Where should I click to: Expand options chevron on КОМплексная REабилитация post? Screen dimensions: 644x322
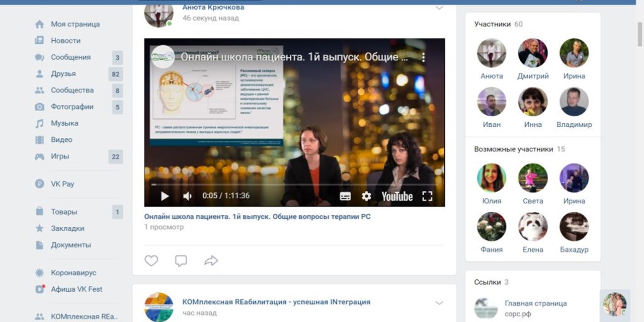tap(439, 303)
